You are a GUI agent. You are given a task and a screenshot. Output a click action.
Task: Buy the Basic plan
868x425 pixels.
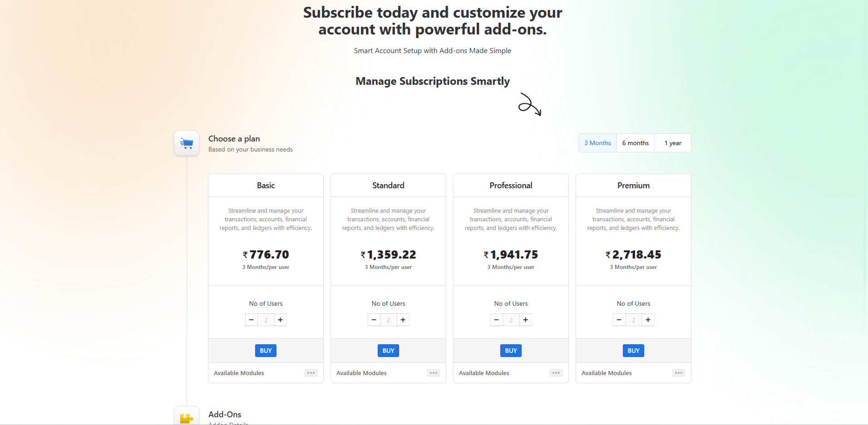pyautogui.click(x=266, y=351)
